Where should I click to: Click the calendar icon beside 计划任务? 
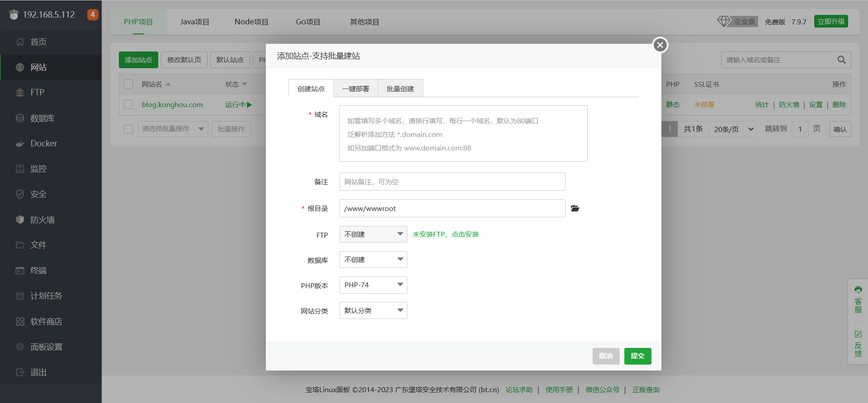(x=20, y=296)
